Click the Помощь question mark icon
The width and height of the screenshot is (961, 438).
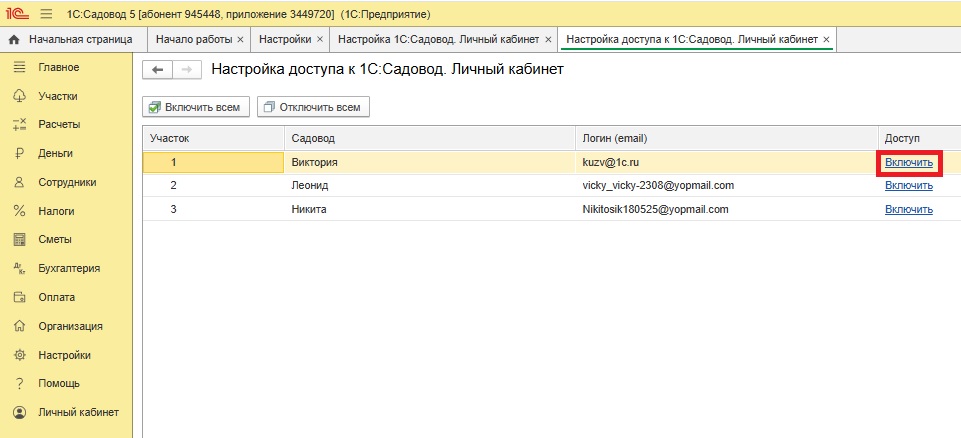[x=20, y=383]
